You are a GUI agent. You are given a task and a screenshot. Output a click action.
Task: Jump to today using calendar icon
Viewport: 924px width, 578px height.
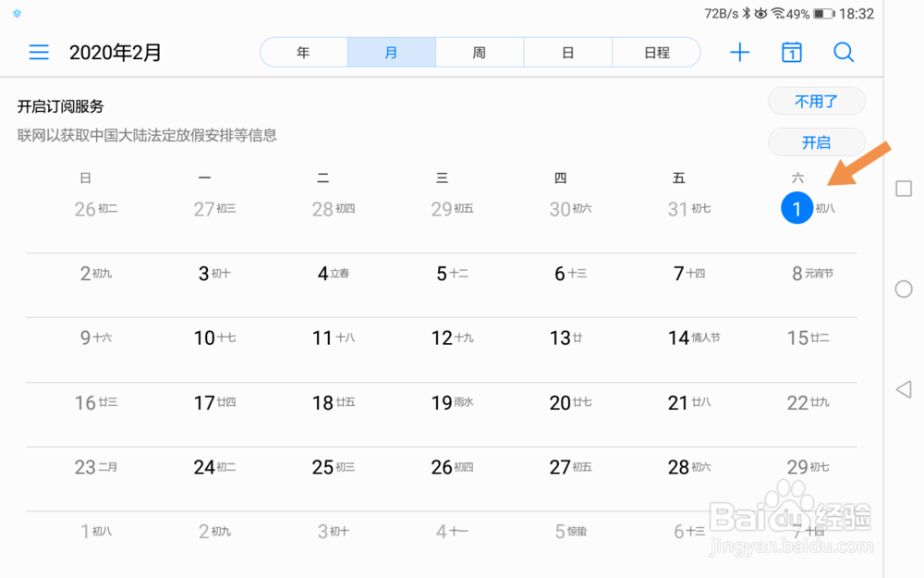tap(791, 53)
